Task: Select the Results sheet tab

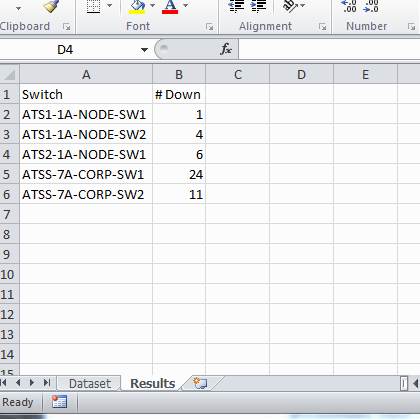Action: 153,384
